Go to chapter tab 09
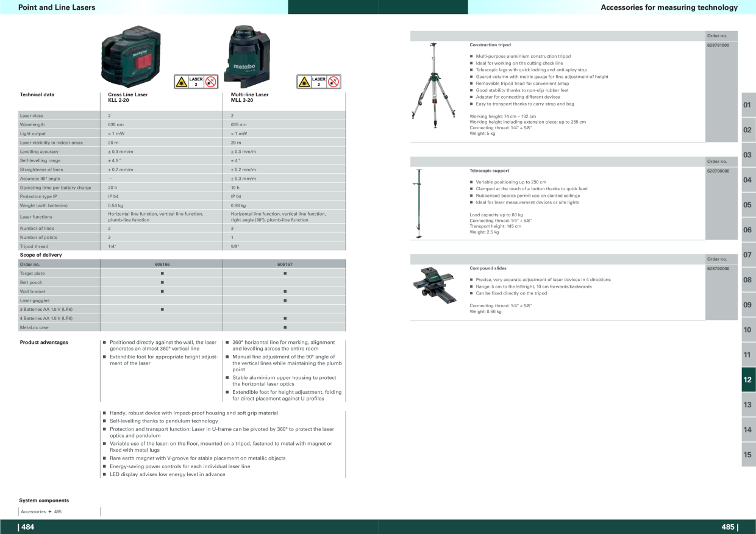This screenshot has width=756, height=534. [x=747, y=305]
